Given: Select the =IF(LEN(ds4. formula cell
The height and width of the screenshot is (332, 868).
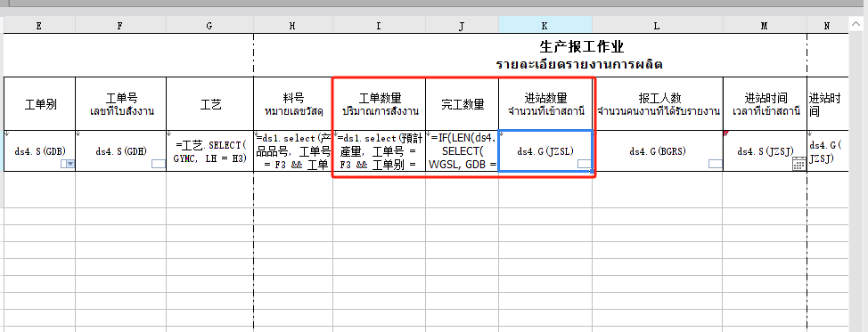Looking at the screenshot, I should coord(463,151).
